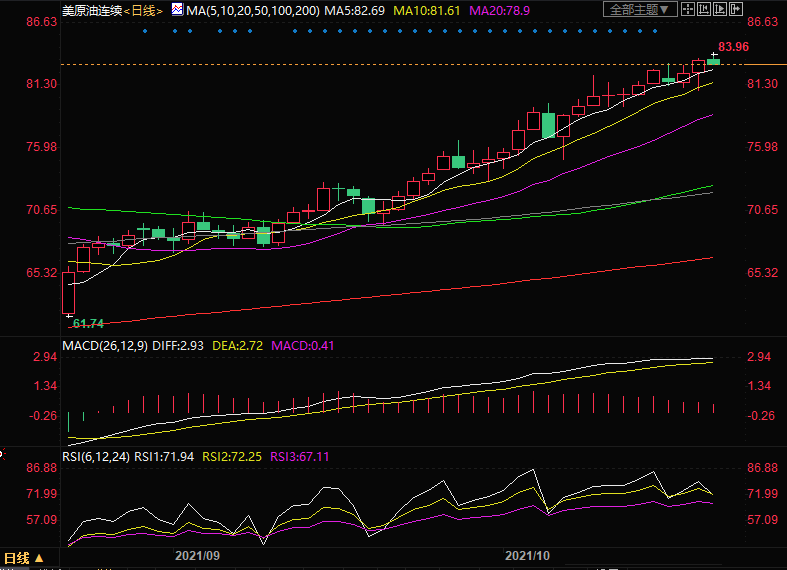The height and width of the screenshot is (570, 787).
Task: Click the <日线> period label in title
Action: 143,9
